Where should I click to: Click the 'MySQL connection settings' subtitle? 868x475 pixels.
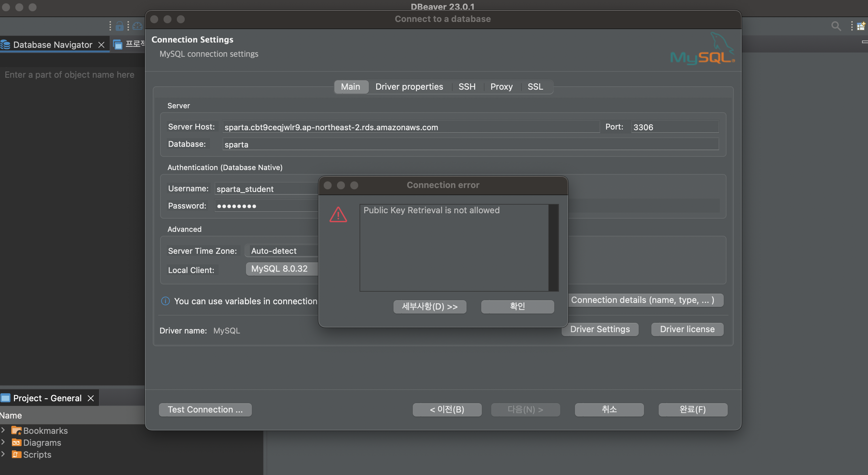point(209,54)
